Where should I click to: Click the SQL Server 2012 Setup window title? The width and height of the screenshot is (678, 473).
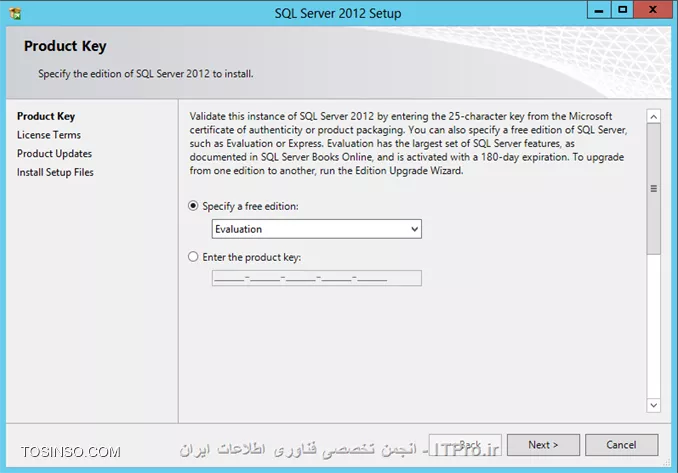click(x=338, y=13)
